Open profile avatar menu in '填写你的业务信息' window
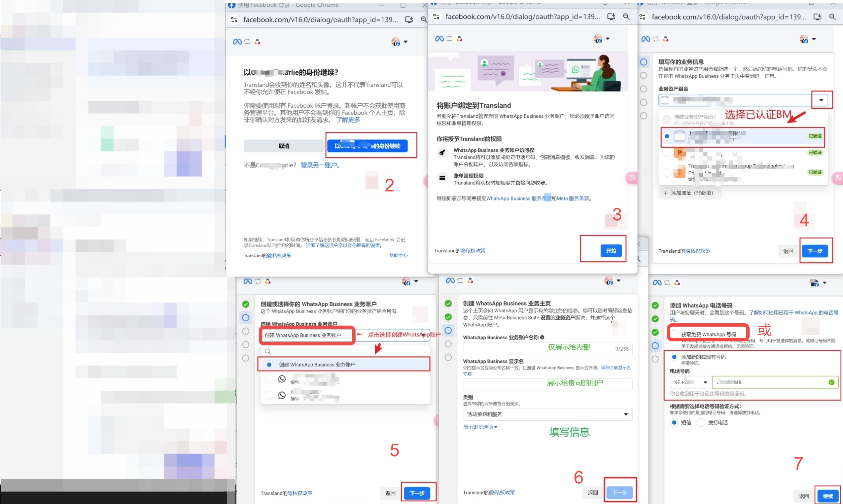Image resolution: width=843 pixels, height=504 pixels. tap(808, 39)
